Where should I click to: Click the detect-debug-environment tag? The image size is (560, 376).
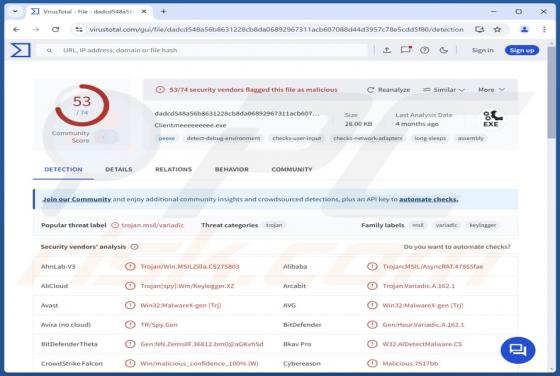coord(224,138)
